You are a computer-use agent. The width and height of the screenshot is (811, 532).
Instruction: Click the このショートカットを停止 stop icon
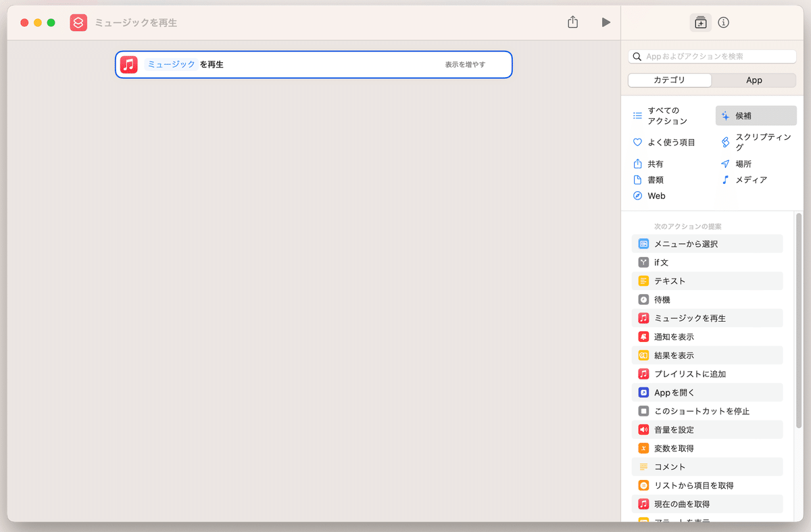pos(643,411)
